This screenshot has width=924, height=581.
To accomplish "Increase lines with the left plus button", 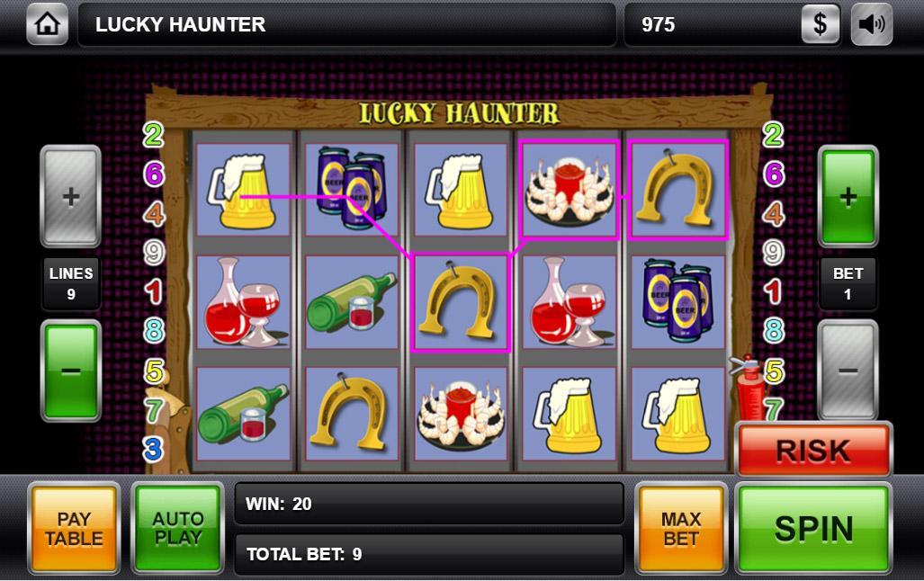I will point(71,196).
